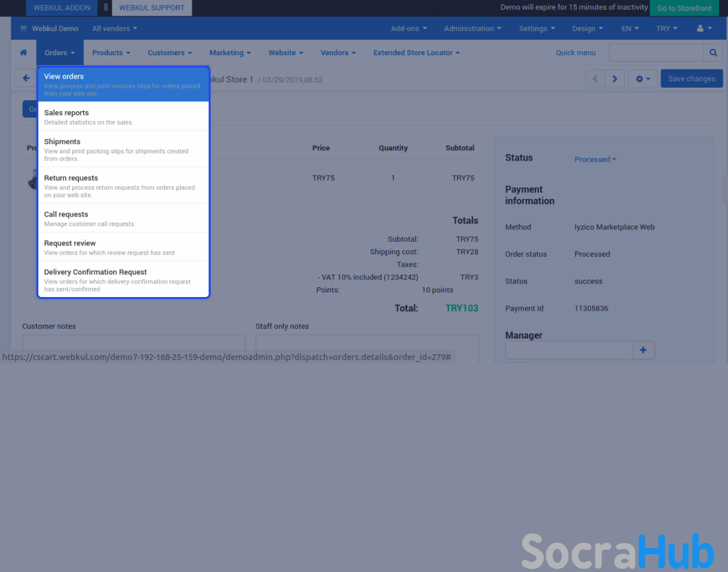Select Shipments menu entry
The image size is (728, 572).
pos(123,149)
